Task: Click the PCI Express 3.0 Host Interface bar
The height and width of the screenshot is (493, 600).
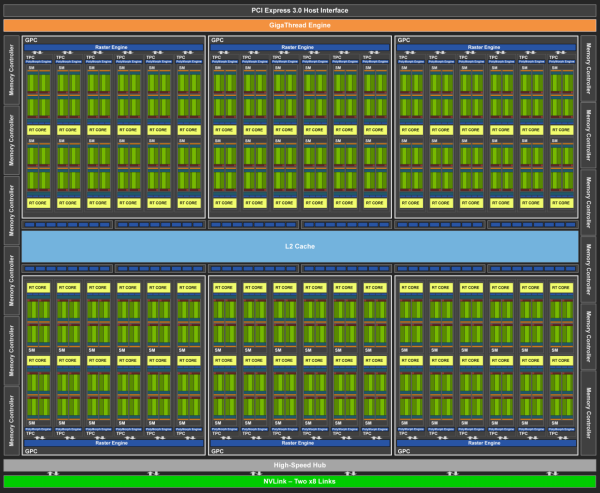Action: pyautogui.click(x=300, y=9)
